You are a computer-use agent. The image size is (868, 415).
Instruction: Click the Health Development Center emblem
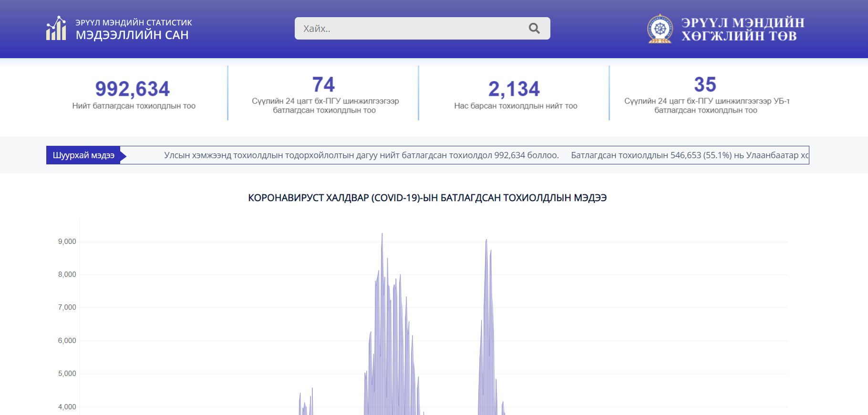pyautogui.click(x=660, y=29)
